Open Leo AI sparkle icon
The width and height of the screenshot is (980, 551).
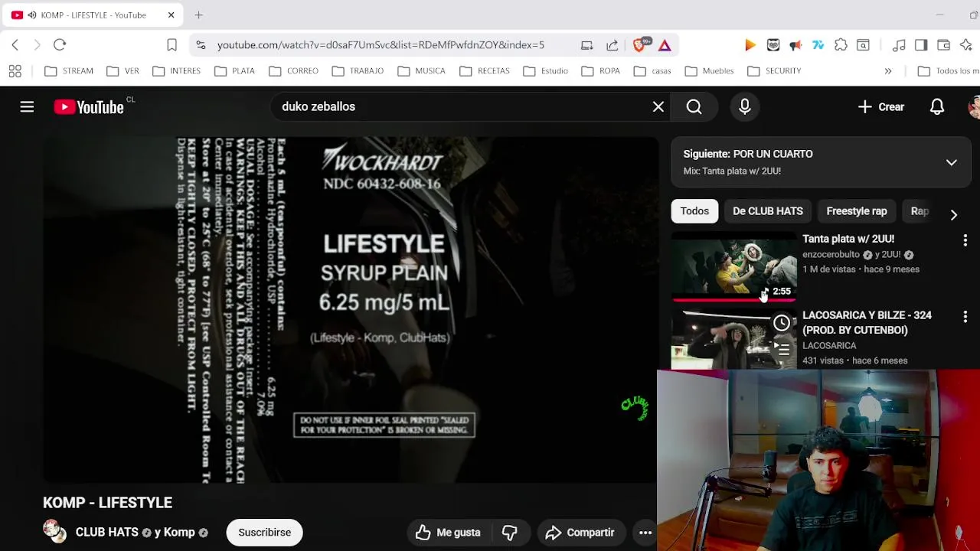[x=965, y=45]
